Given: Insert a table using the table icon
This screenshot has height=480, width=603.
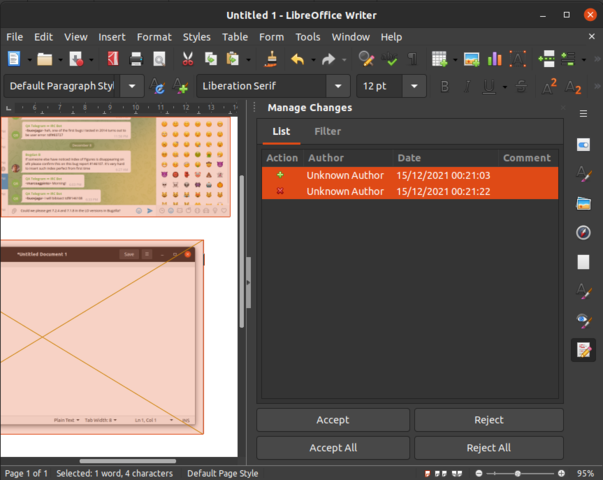Looking at the screenshot, I should coord(439,59).
